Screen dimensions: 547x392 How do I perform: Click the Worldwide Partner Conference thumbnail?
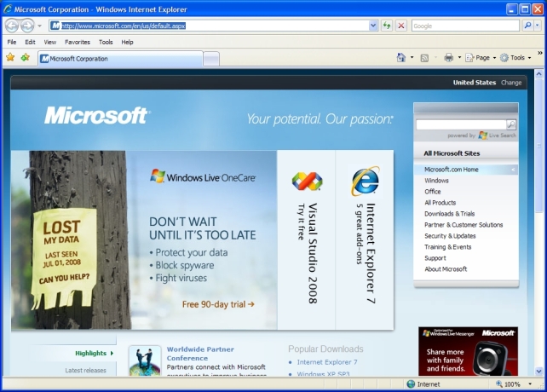click(x=145, y=360)
